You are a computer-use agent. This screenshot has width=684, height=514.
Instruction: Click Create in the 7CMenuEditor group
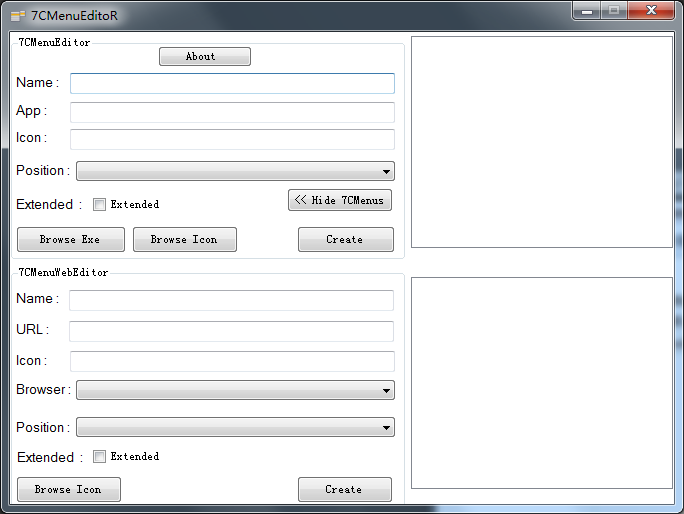pyautogui.click(x=345, y=240)
